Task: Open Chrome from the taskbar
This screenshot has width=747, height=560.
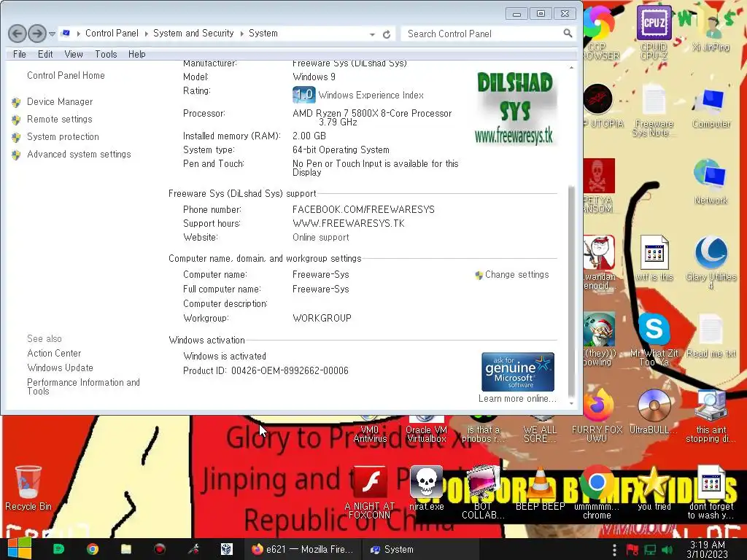Action: pos(93,549)
